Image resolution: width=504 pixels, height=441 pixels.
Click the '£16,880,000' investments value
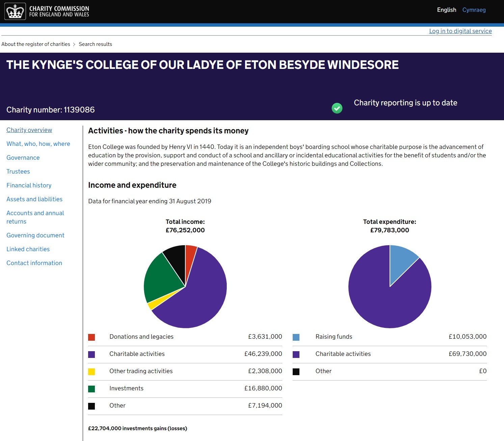pos(263,388)
